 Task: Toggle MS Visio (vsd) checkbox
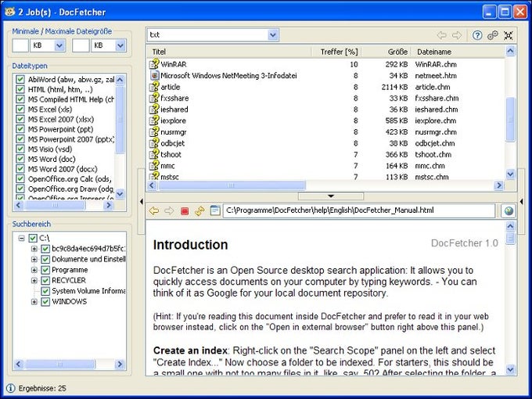pyautogui.click(x=20, y=149)
